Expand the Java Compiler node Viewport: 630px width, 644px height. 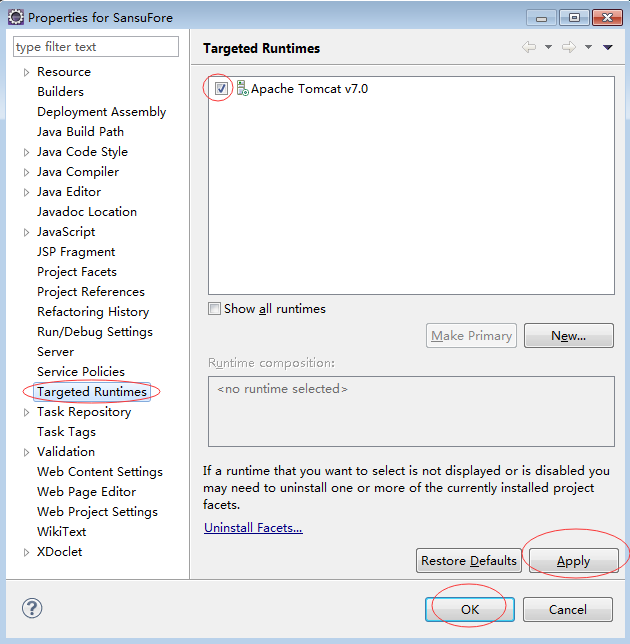pyautogui.click(x=26, y=172)
